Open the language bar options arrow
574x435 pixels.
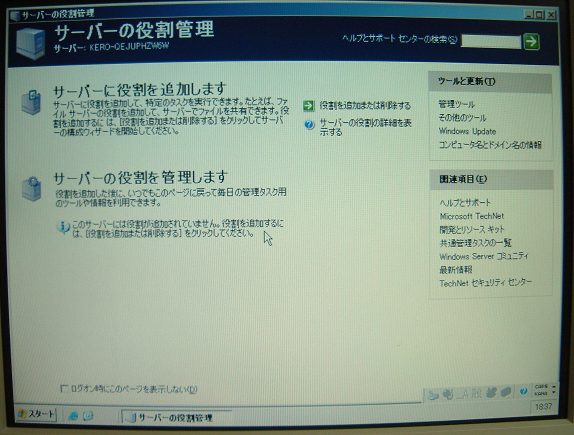click(x=554, y=393)
